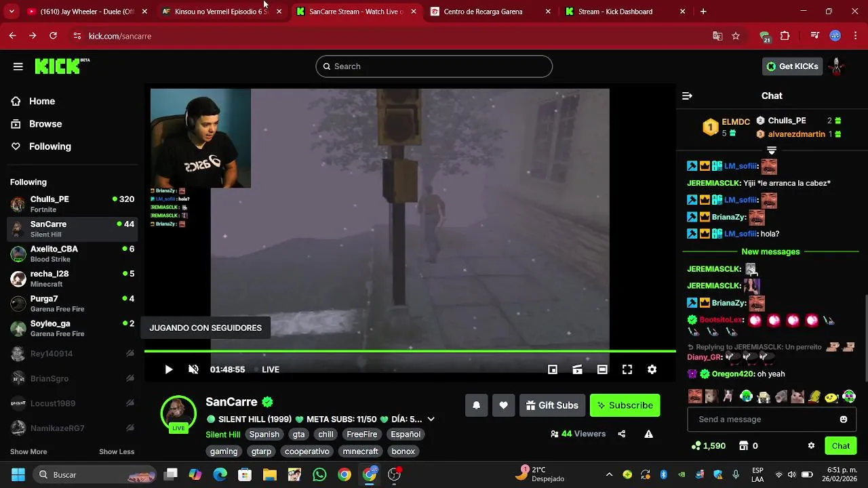Open the offline Rey140914 channel

(x=72, y=354)
